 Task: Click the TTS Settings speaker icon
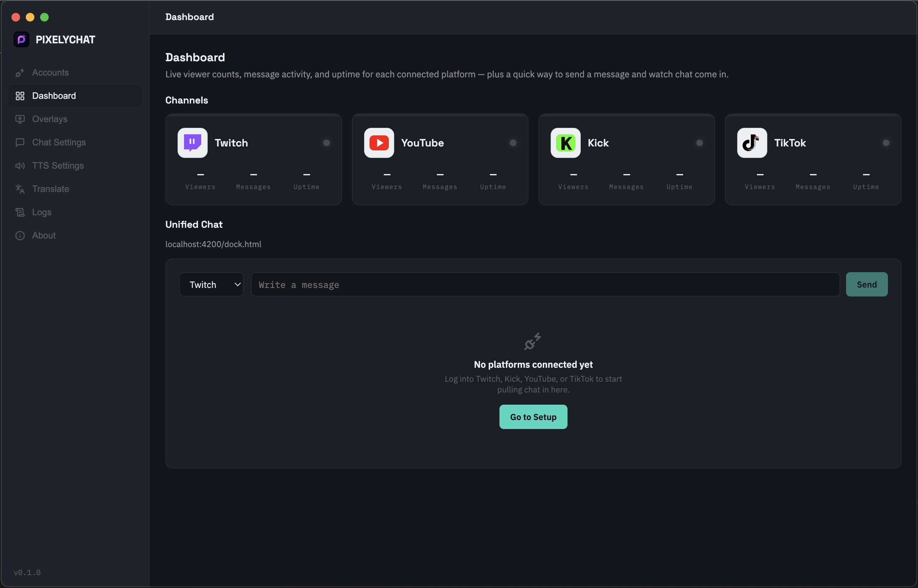[20, 166]
